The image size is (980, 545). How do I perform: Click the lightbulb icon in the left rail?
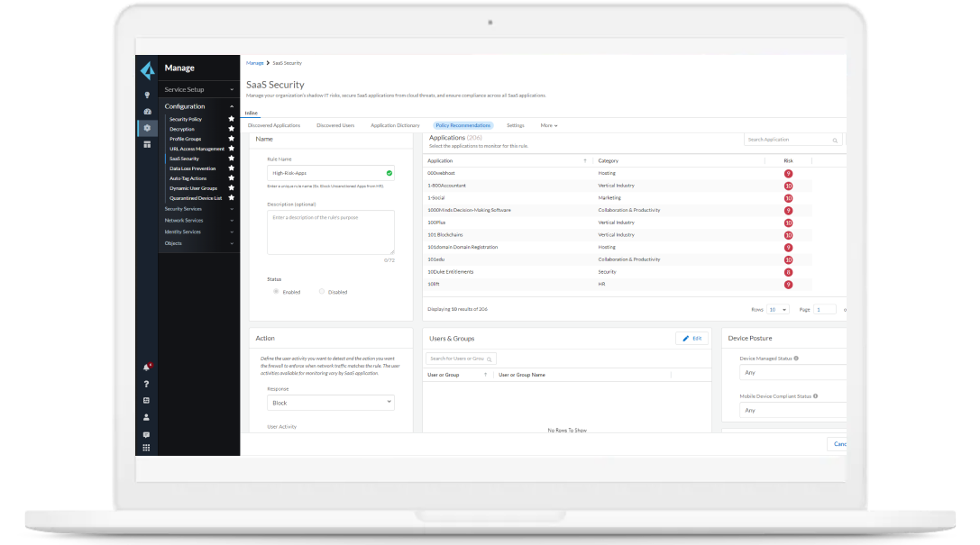146,94
